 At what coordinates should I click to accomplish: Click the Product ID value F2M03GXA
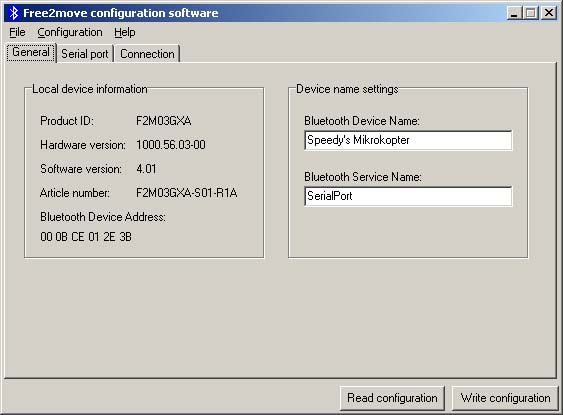pos(163,121)
